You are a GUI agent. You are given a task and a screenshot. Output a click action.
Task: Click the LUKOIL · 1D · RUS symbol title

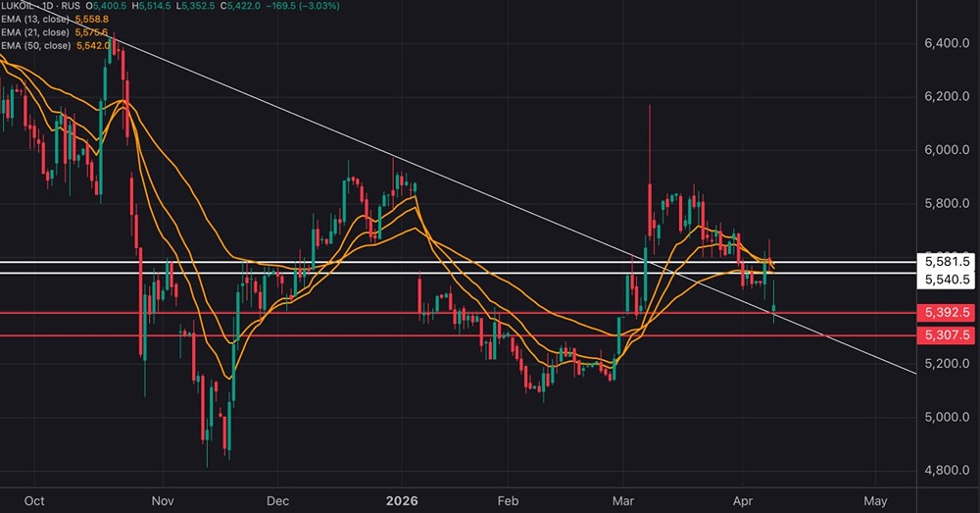[x=40, y=6]
